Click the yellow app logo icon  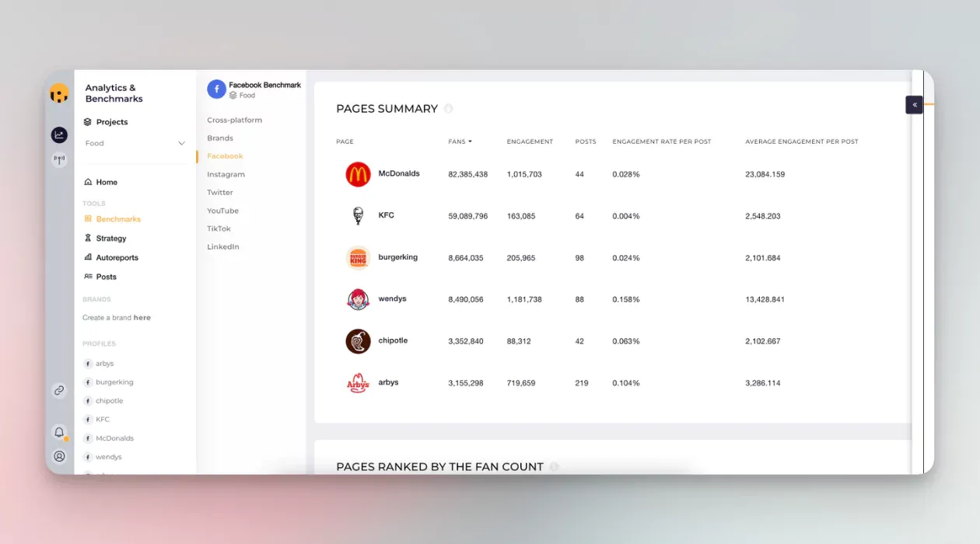pyautogui.click(x=59, y=94)
